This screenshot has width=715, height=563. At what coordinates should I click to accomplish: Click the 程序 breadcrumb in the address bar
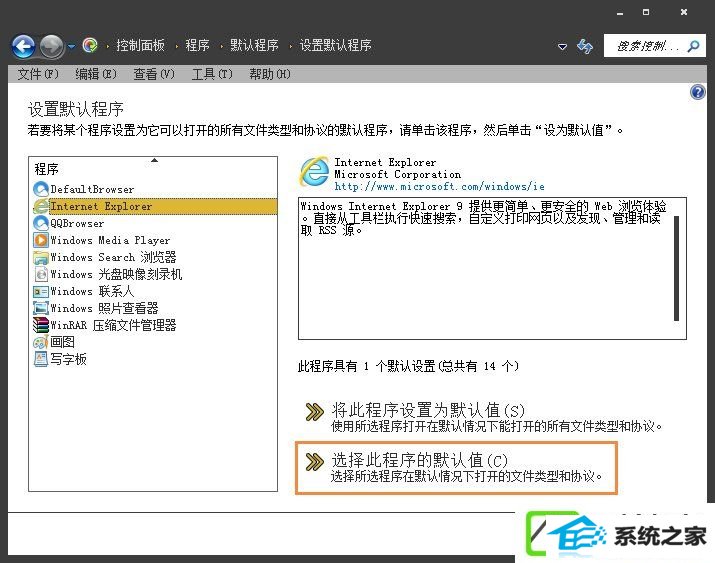[197, 45]
